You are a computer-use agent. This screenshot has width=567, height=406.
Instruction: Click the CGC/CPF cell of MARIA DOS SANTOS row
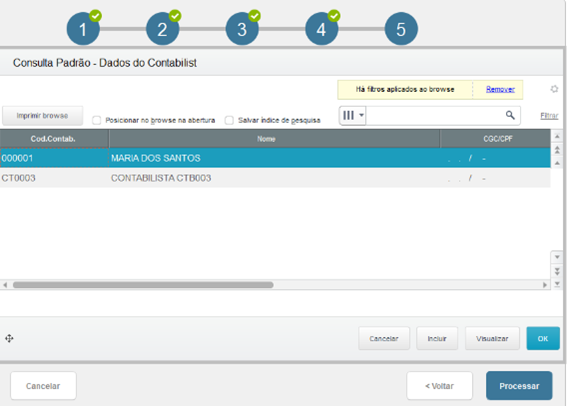pyautogui.click(x=495, y=158)
